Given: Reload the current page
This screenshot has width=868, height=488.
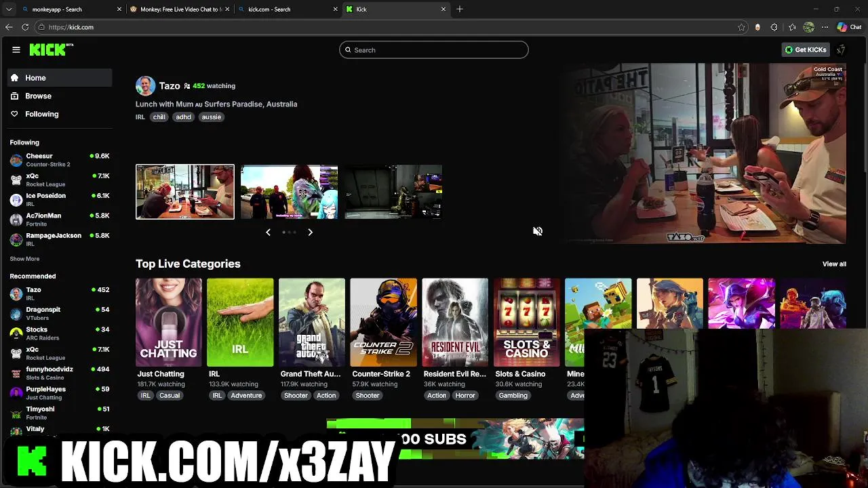Looking at the screenshot, I should tap(25, 27).
